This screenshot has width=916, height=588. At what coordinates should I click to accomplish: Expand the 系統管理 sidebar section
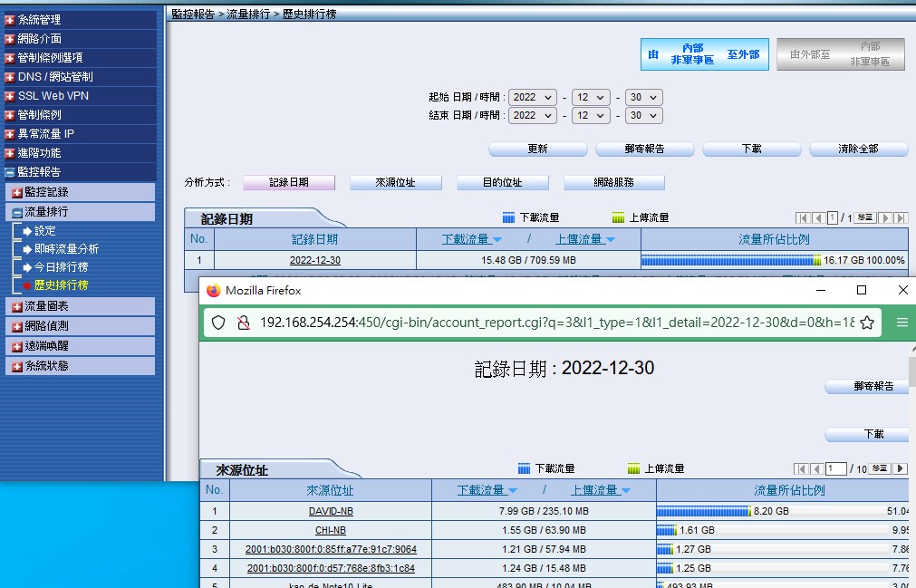click(10, 20)
